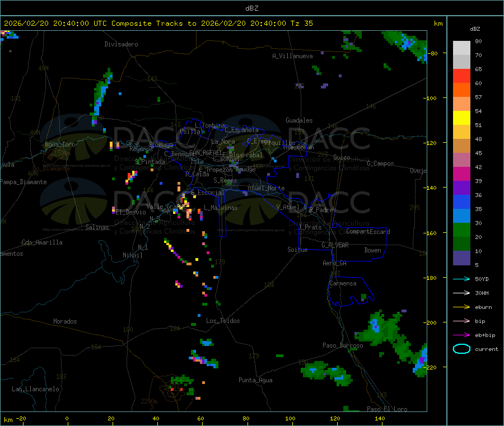Click the dBZ title at top
Viewport: 504px width, 426px height.
(251, 8)
